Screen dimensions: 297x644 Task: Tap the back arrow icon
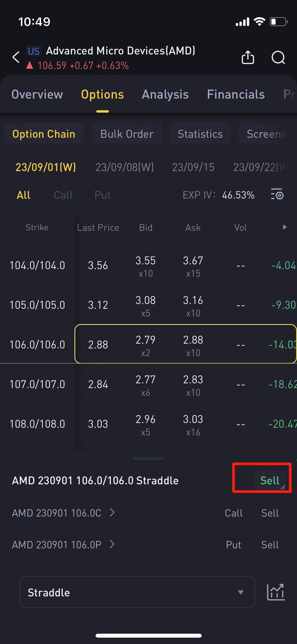click(16, 57)
